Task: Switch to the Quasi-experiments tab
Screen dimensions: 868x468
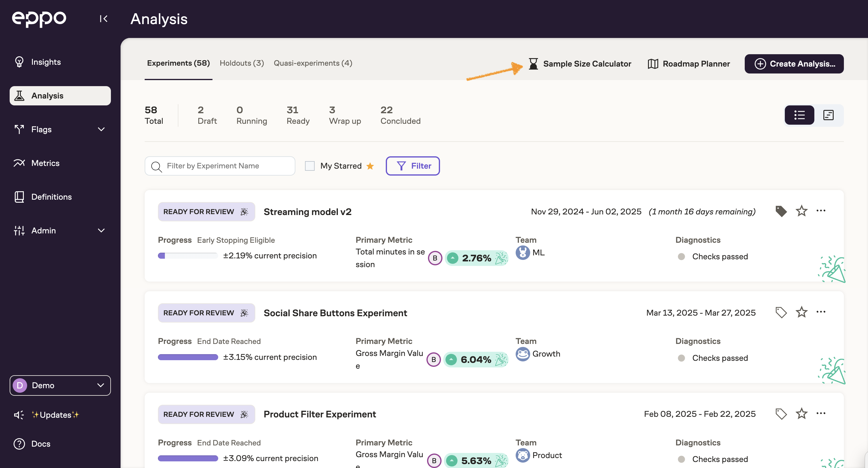Action: tap(313, 63)
